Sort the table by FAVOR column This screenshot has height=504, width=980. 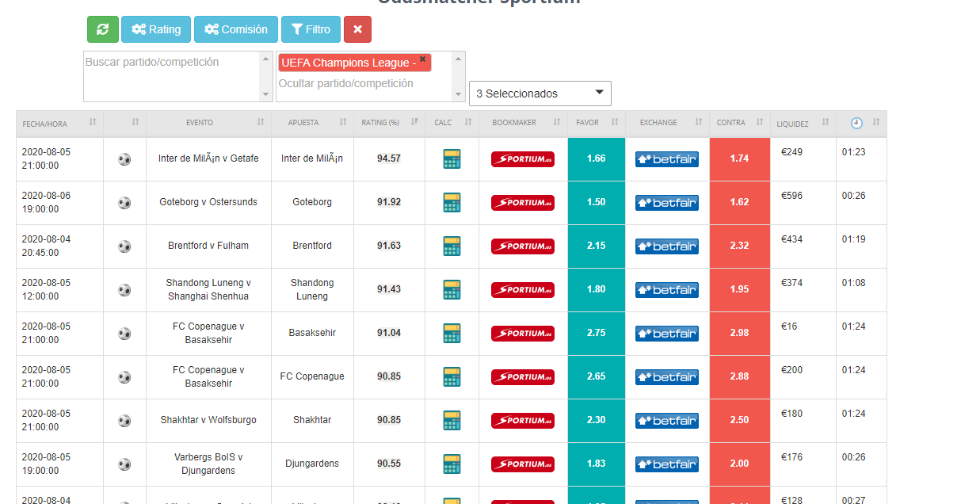[x=597, y=123]
